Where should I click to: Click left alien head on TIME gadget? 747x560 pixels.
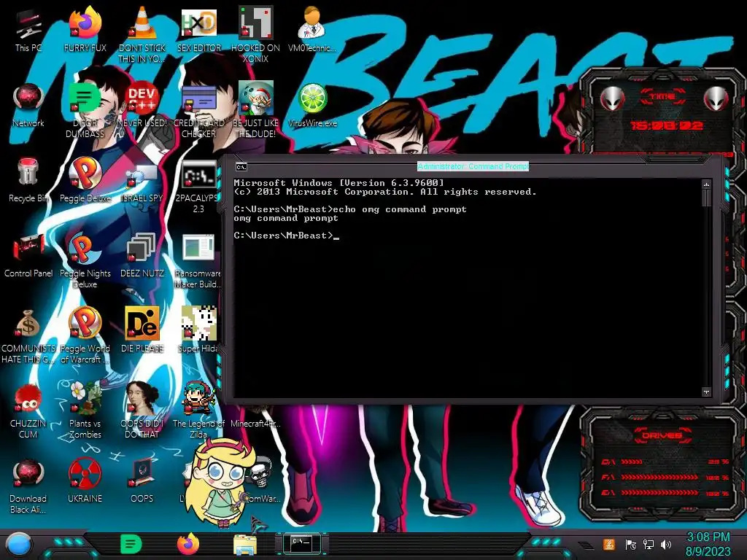[x=612, y=99]
